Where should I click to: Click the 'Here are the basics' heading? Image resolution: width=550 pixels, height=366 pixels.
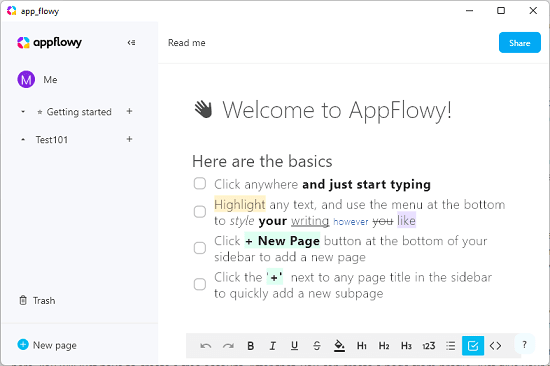point(262,161)
